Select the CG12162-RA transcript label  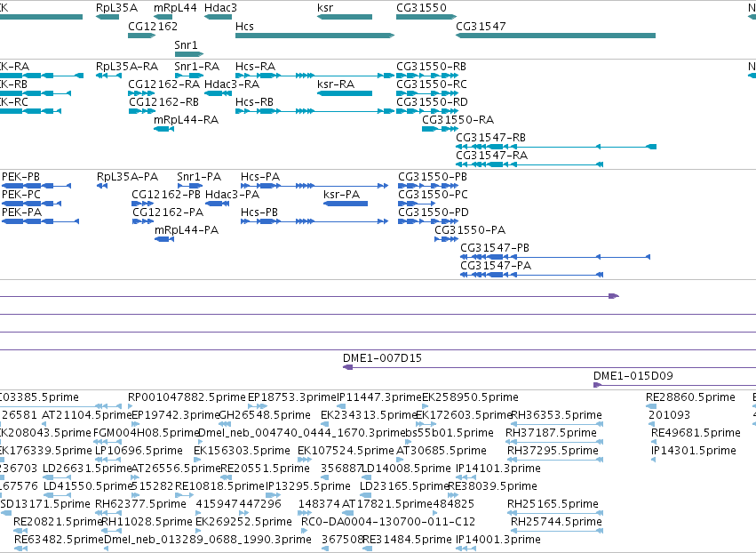164,84
